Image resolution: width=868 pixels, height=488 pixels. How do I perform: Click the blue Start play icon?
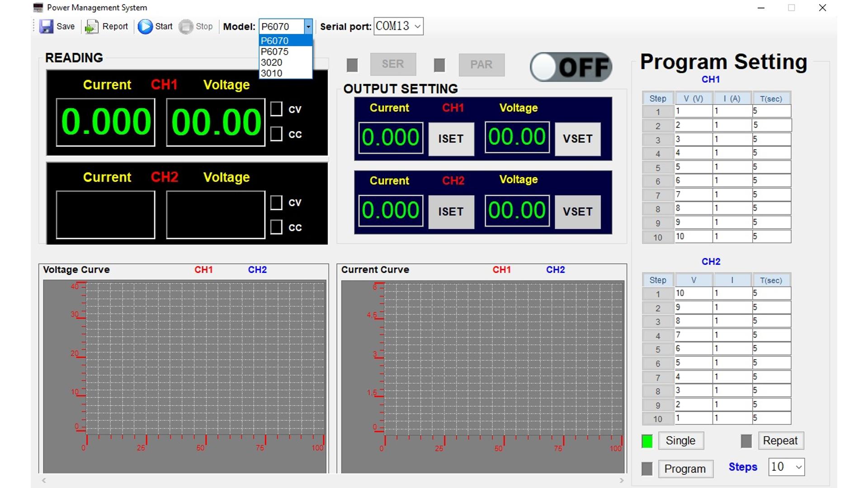(145, 27)
